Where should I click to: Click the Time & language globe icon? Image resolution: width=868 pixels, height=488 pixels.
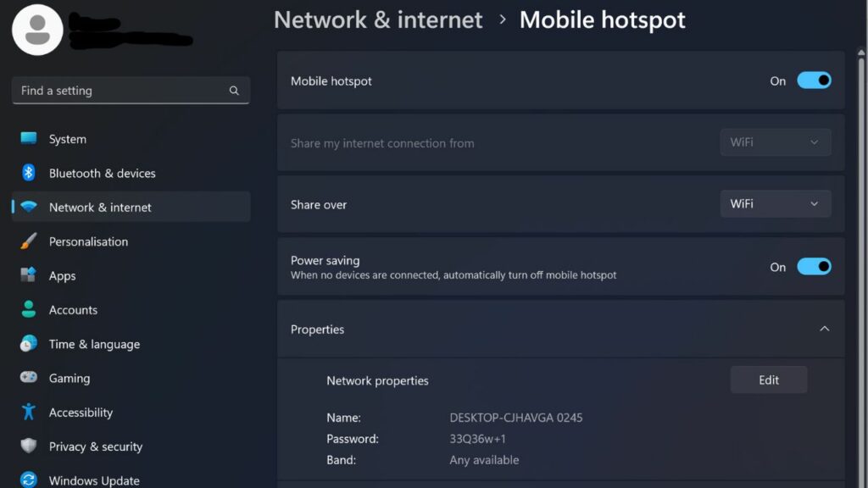(x=29, y=344)
